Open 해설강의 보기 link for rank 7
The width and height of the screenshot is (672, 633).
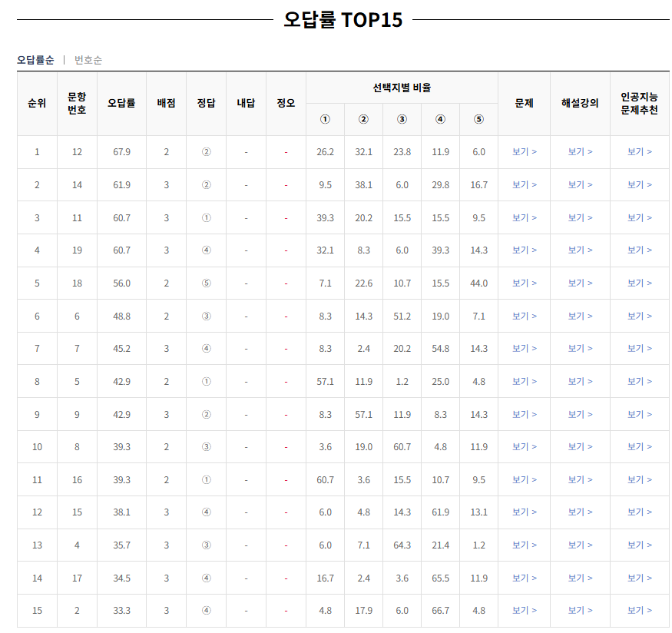click(x=580, y=349)
